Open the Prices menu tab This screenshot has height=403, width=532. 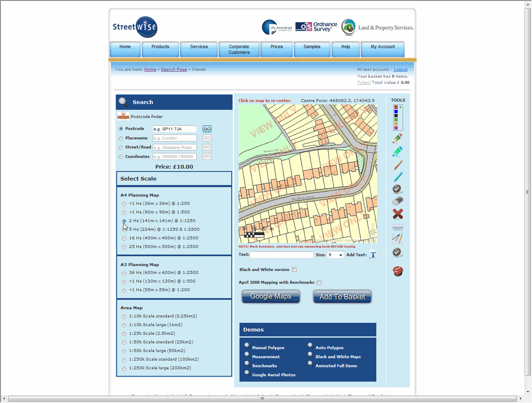(x=276, y=47)
